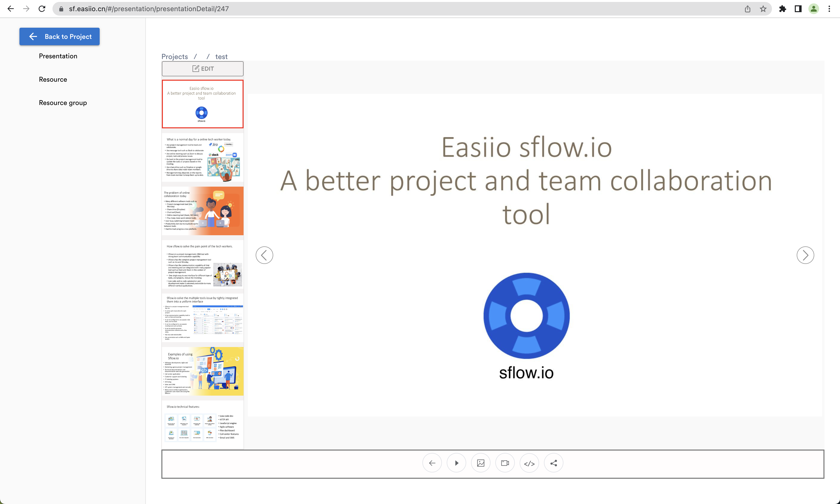
Task: Select the yellow 'Examples of using Sflow.io' thumbnail
Action: [x=203, y=371]
